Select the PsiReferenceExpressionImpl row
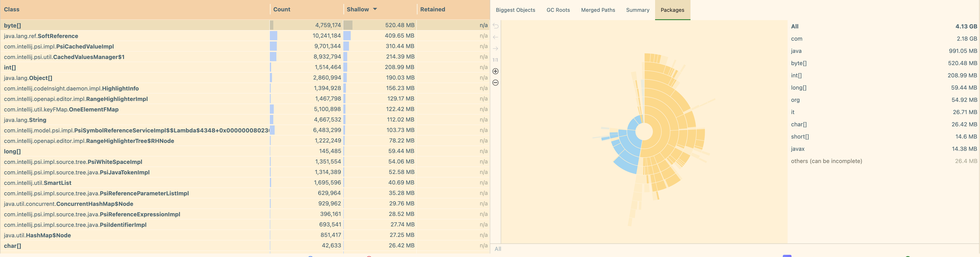 pyautogui.click(x=245, y=214)
